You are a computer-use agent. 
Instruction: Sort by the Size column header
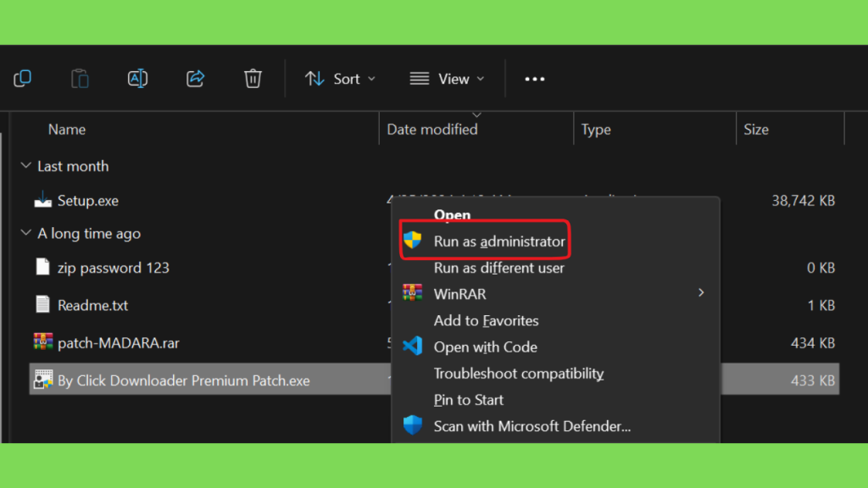pyautogui.click(x=755, y=130)
